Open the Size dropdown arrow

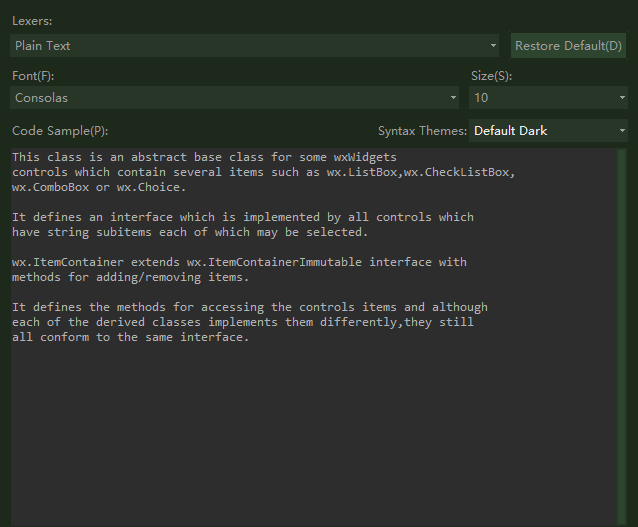[622, 98]
